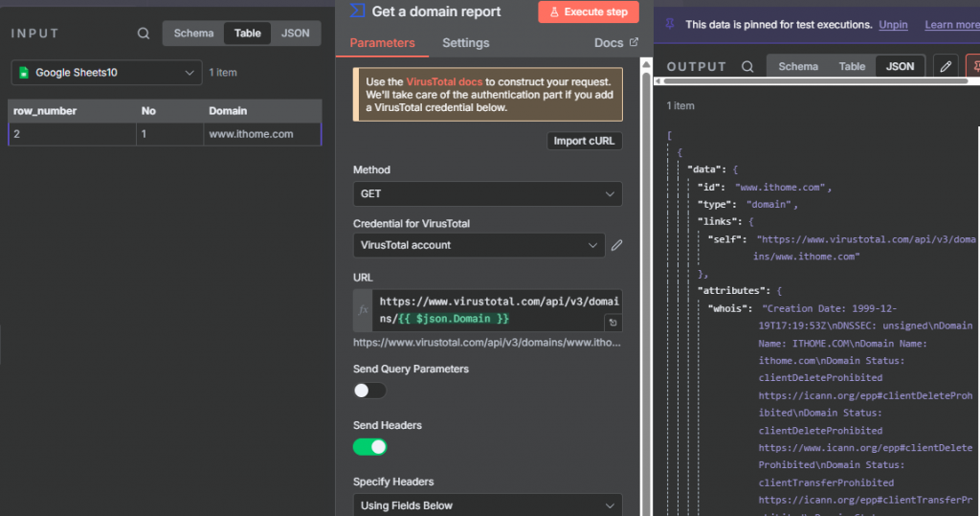
Task: Click the fx expression icon beside URL
Action: 363,310
